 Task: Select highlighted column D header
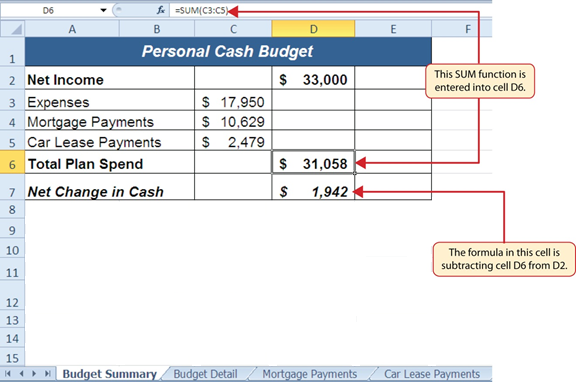click(x=314, y=29)
